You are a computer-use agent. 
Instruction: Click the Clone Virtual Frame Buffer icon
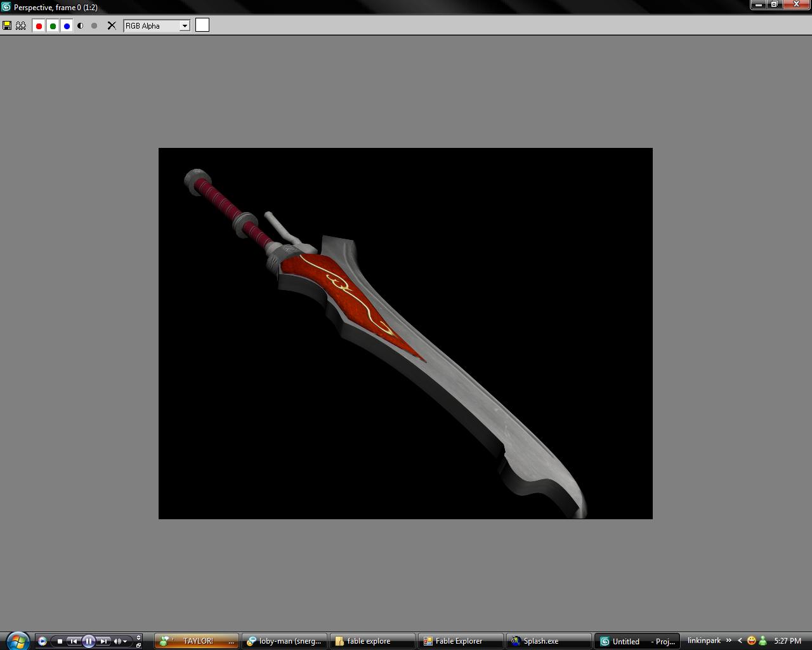pos(21,26)
